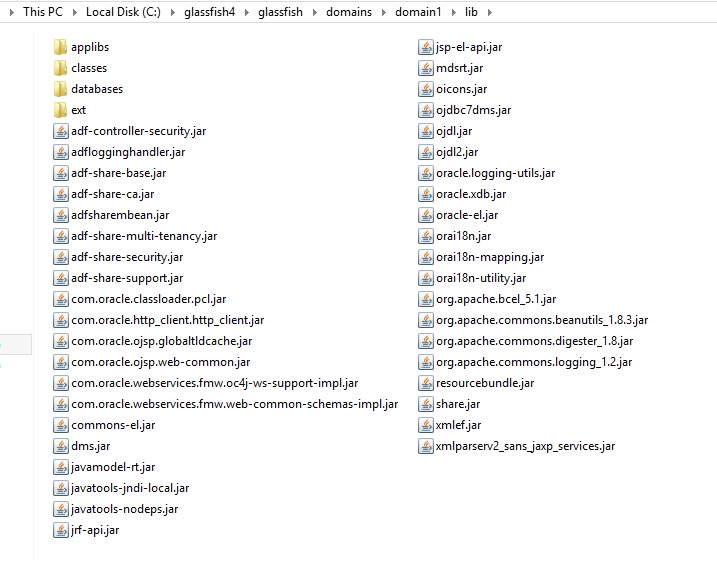Click the ext folder icon

pyautogui.click(x=61, y=110)
